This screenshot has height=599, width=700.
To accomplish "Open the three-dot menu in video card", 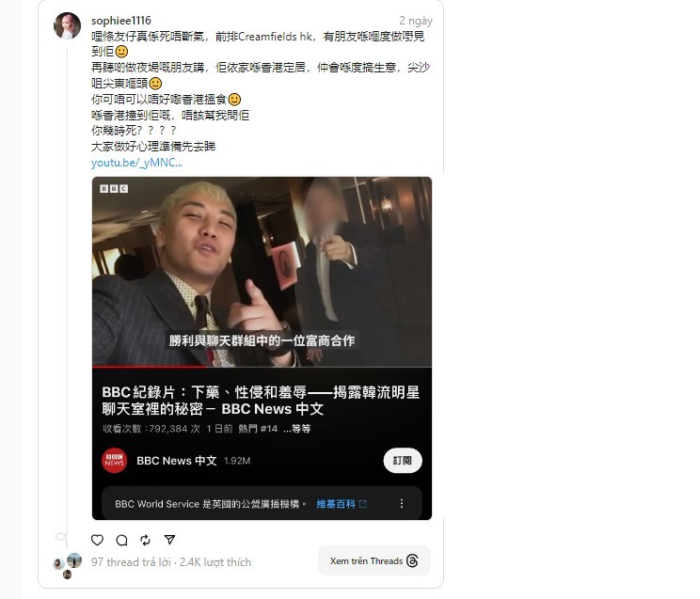I will pyautogui.click(x=402, y=503).
